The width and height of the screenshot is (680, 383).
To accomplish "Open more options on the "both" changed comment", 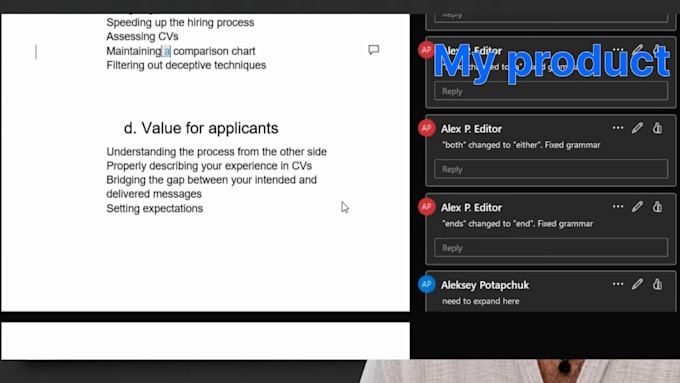I will click(618, 128).
